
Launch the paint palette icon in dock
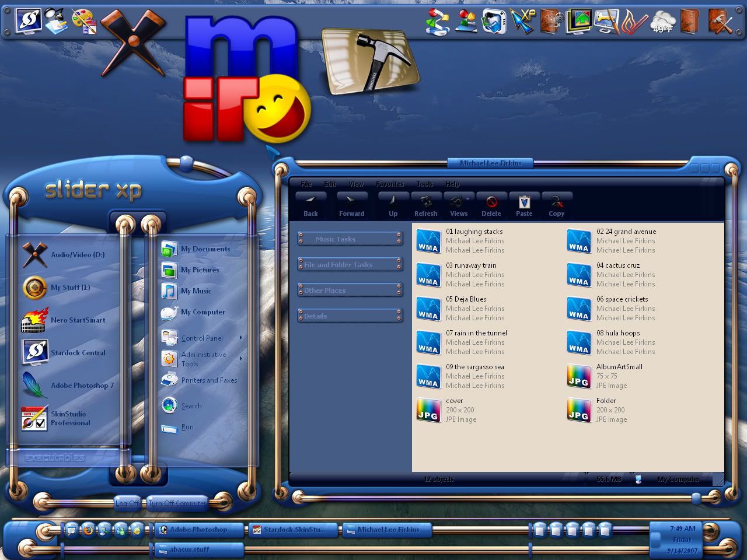(x=84, y=20)
